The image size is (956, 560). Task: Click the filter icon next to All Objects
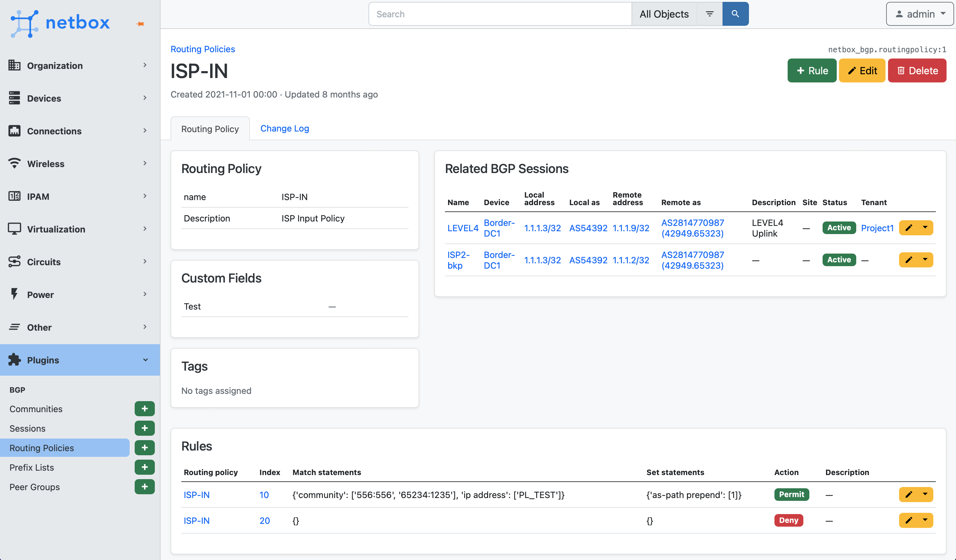(709, 14)
